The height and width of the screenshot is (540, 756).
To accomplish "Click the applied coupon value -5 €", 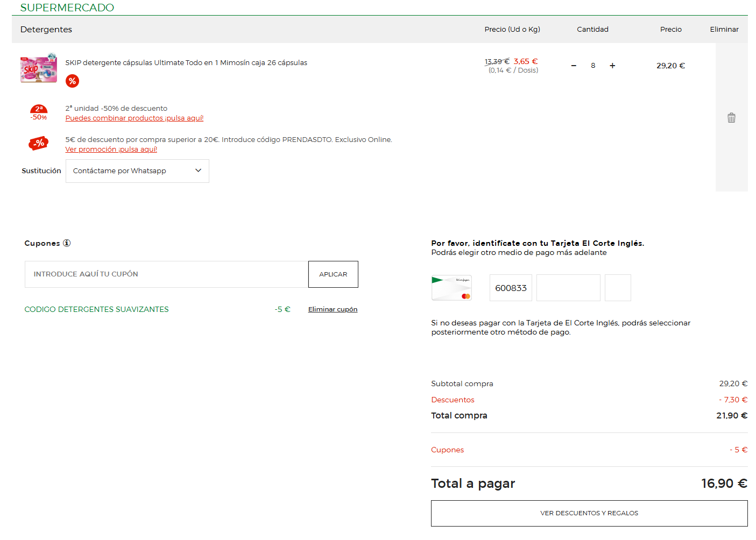I will click(282, 309).
